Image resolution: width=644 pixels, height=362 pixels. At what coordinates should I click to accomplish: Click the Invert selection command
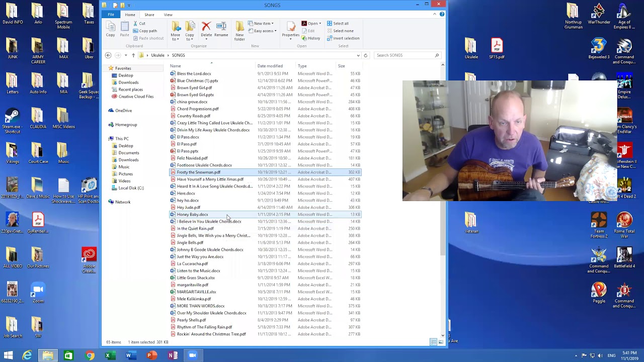(x=343, y=38)
